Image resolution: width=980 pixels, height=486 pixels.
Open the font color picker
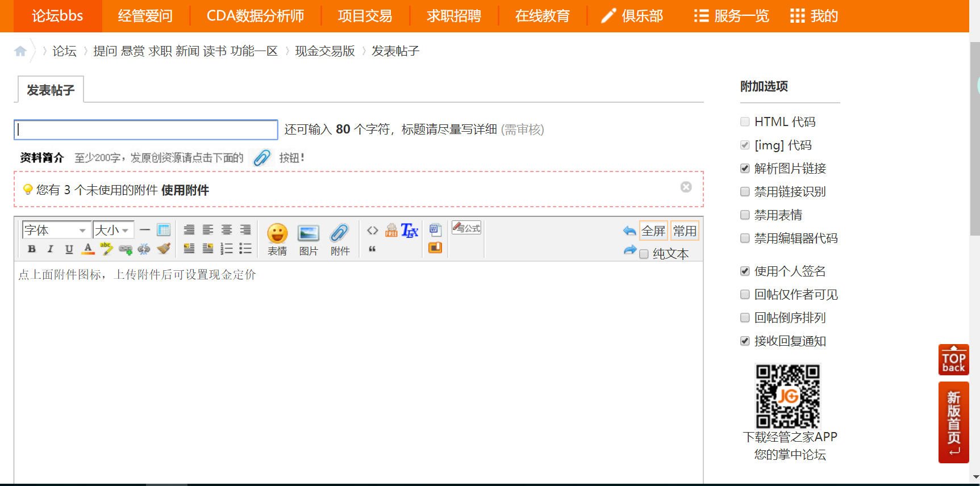[x=88, y=249]
